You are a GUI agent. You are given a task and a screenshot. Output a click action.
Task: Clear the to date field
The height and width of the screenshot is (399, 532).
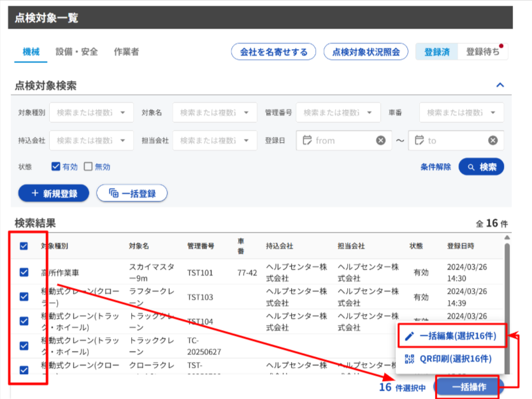tap(492, 141)
